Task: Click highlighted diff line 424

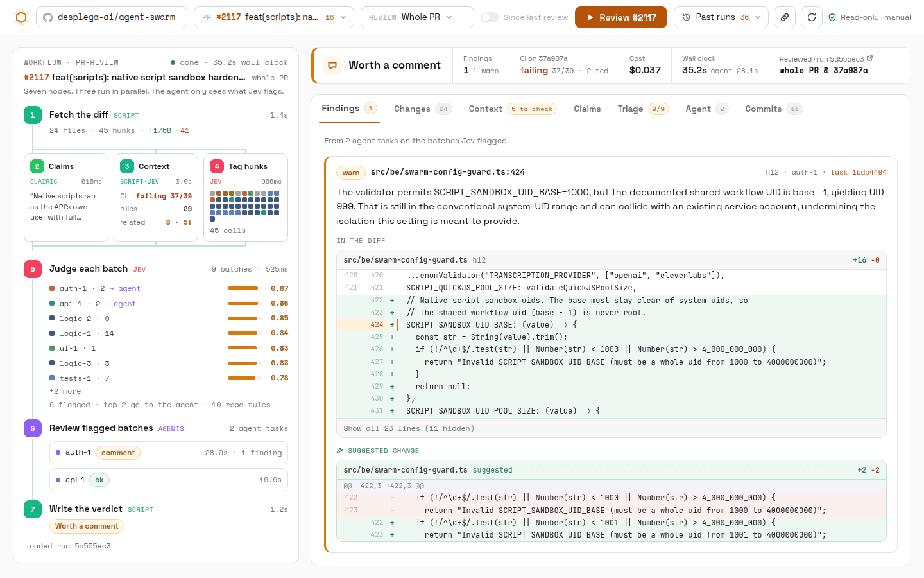Action: point(612,325)
